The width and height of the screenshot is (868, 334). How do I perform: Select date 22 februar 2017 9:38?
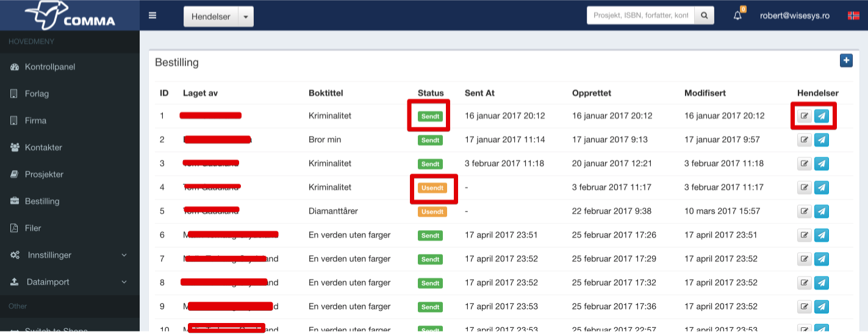pyautogui.click(x=612, y=211)
